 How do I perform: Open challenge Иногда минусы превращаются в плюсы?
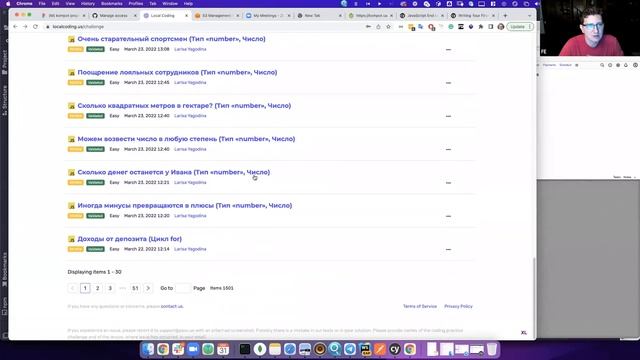tap(184, 206)
